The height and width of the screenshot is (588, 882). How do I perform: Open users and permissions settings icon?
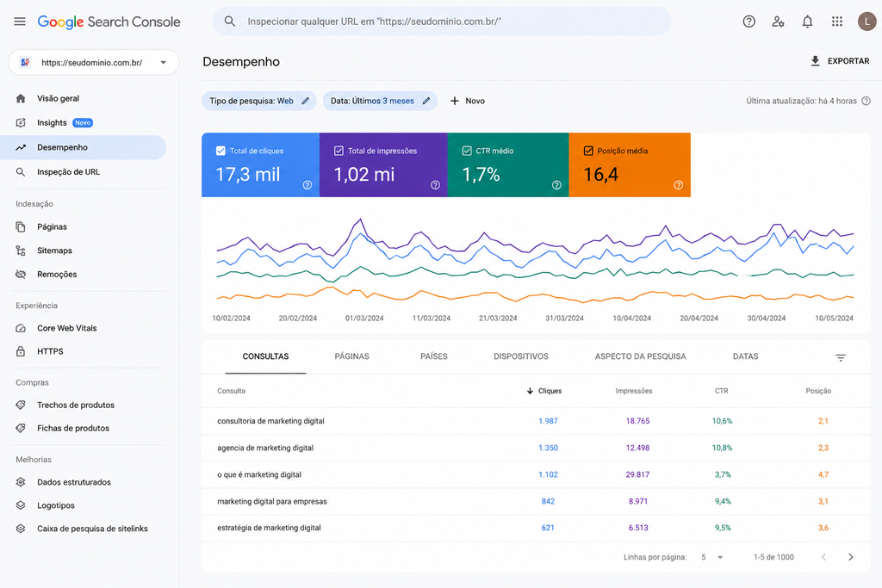[778, 22]
